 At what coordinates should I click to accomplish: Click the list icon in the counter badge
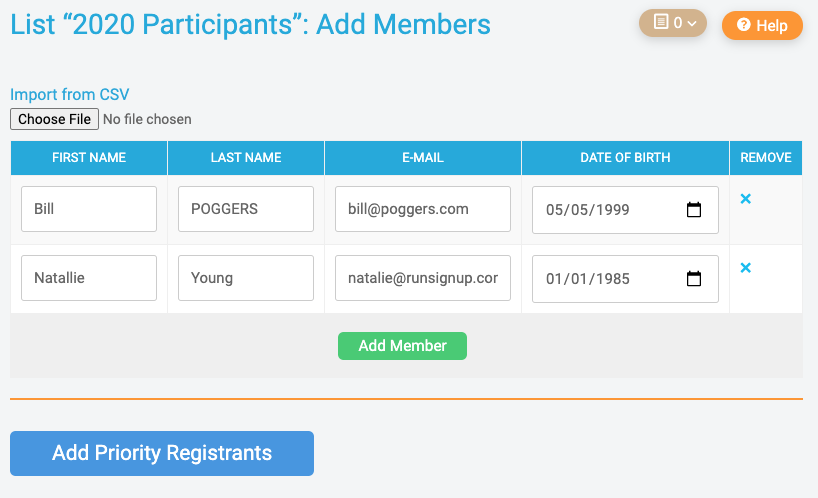pyautogui.click(x=660, y=22)
